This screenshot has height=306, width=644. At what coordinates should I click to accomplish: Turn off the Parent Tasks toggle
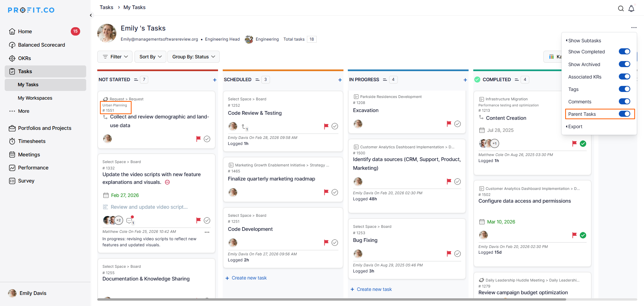(624, 114)
